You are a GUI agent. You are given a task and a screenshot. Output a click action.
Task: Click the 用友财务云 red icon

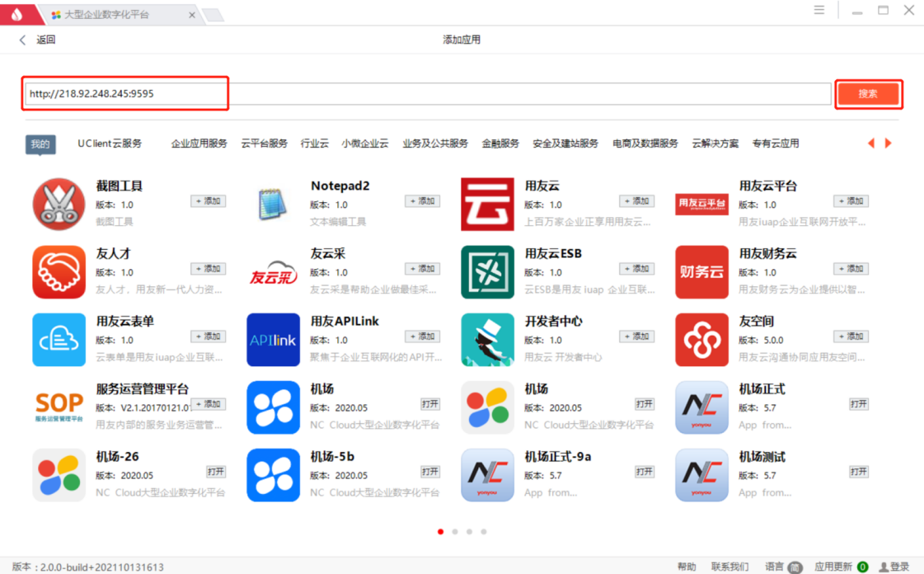tap(701, 271)
